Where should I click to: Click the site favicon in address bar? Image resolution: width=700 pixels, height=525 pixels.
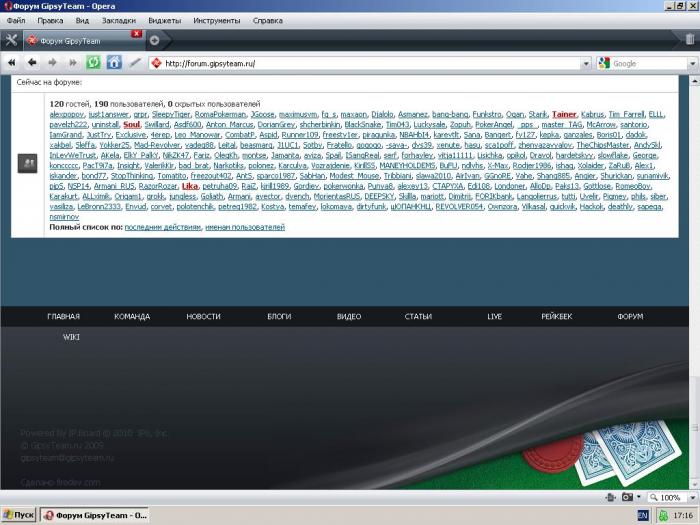pos(156,63)
